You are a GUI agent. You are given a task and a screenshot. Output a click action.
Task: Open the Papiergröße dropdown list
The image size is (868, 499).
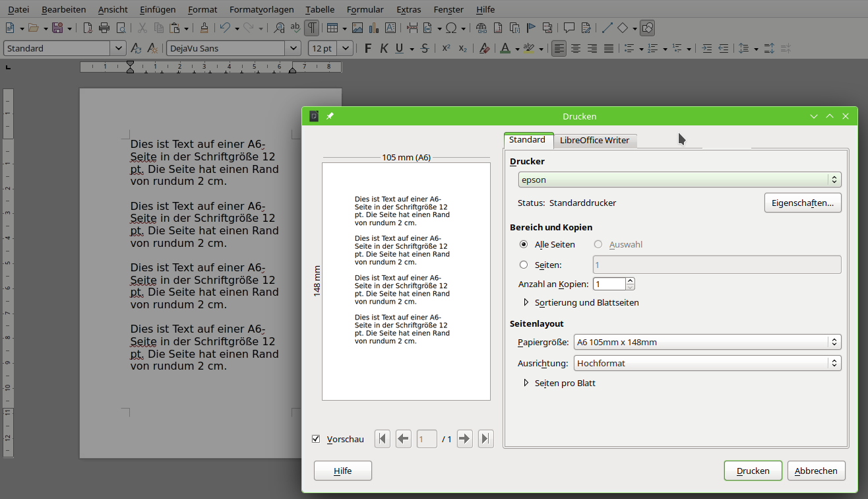coord(707,342)
